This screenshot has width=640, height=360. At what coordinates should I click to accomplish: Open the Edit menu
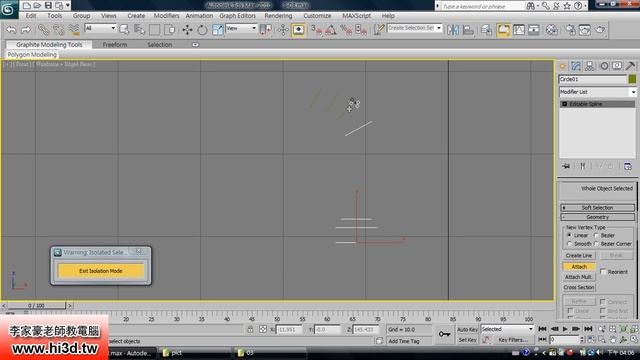[31, 16]
